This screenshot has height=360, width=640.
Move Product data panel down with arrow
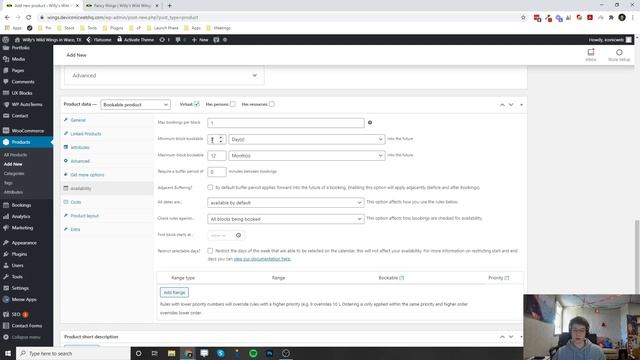tap(511, 105)
